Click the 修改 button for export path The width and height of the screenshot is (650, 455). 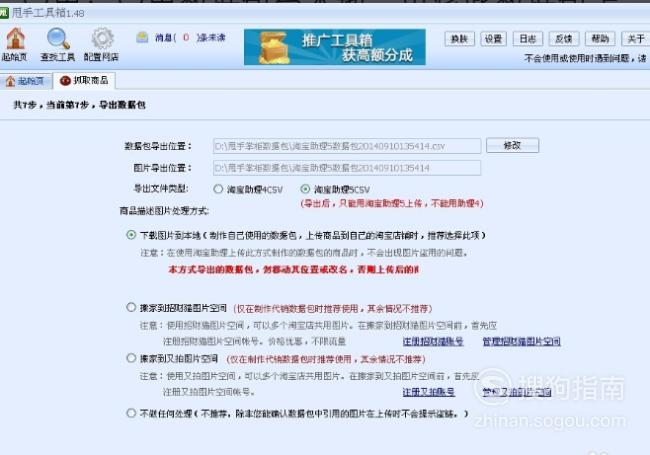(x=512, y=145)
